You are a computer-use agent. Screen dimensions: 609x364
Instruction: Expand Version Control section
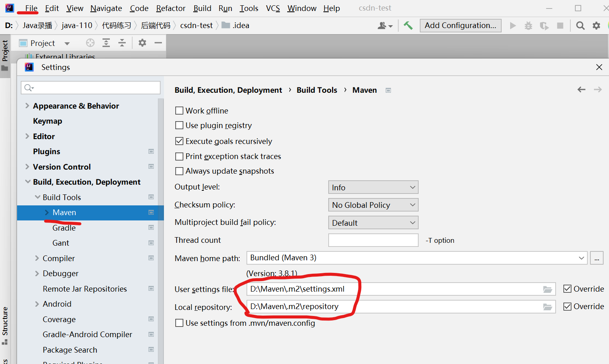(x=27, y=167)
